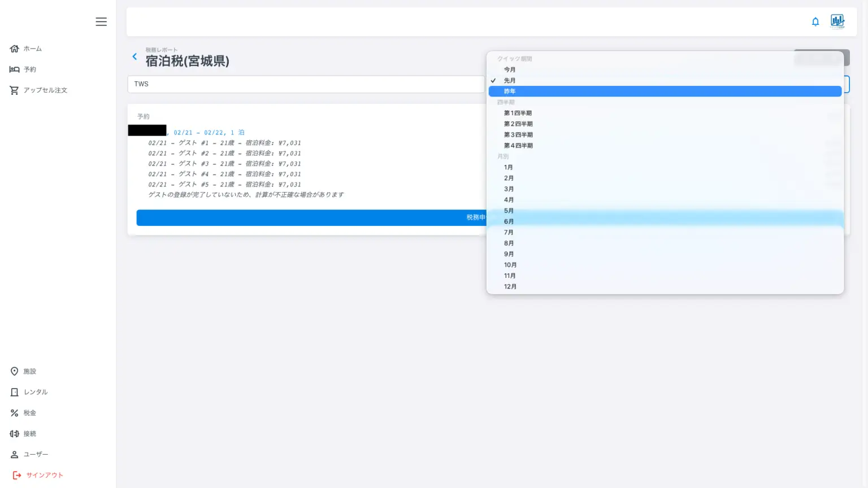Open 税金 percent icon item
The image size is (868, 488).
click(x=23, y=413)
